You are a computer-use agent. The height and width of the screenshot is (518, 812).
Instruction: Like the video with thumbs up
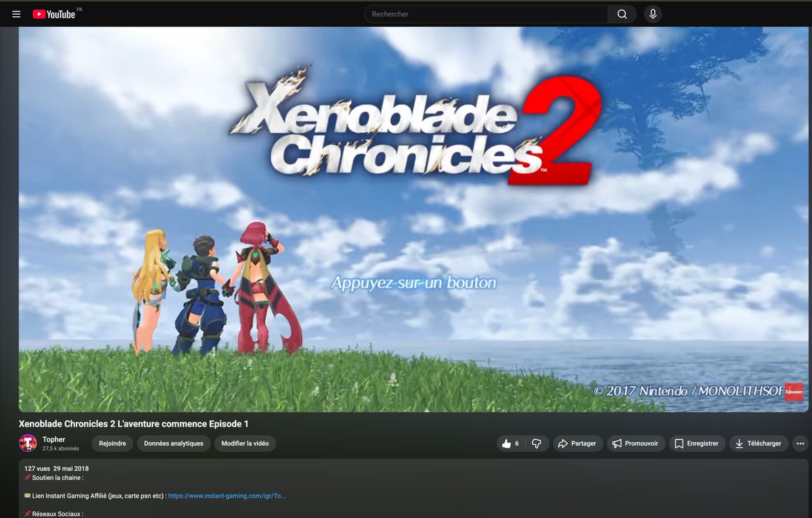(511, 444)
